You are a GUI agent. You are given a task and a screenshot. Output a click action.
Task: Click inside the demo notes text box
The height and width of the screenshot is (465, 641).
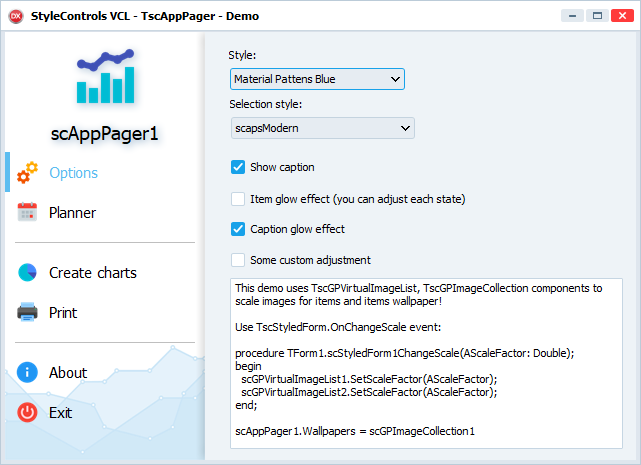426,364
